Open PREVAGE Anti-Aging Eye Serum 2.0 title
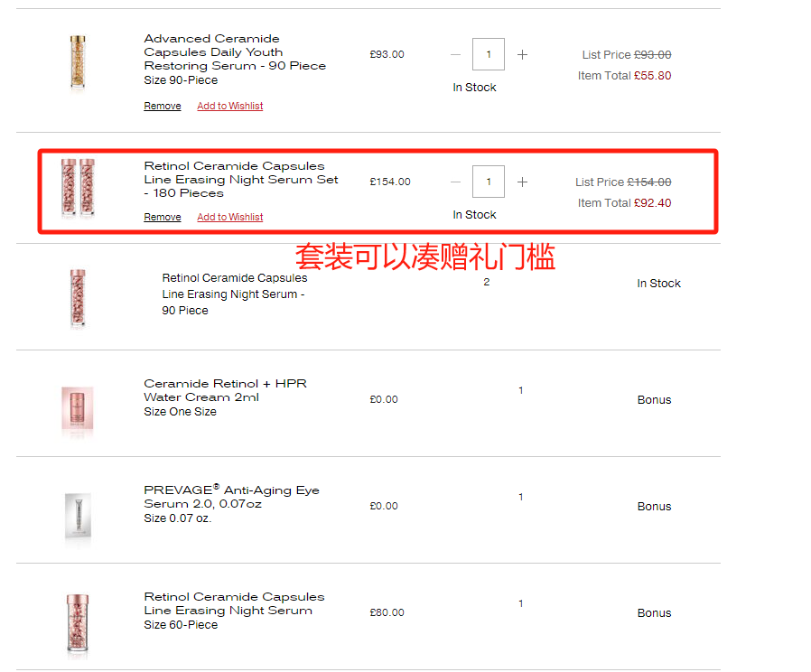The image size is (811, 672). tap(231, 497)
